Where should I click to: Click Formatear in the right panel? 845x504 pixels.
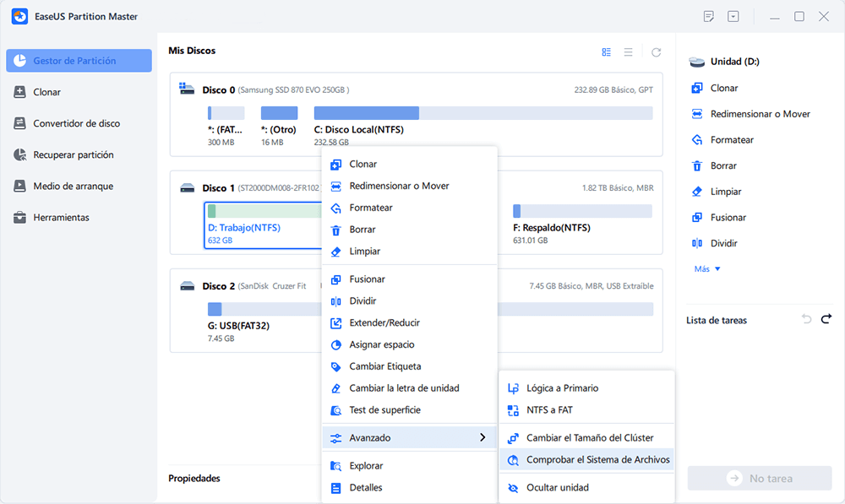click(x=722, y=139)
